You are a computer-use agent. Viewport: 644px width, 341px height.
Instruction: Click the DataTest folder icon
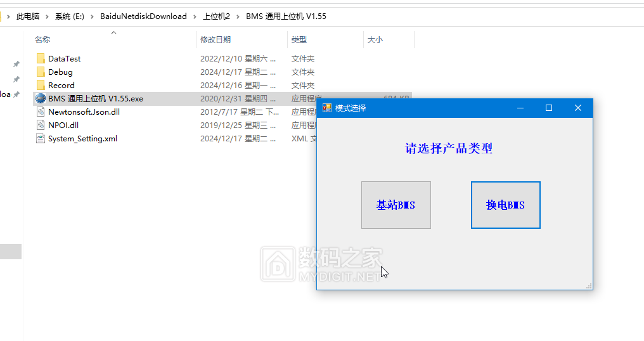(41, 58)
